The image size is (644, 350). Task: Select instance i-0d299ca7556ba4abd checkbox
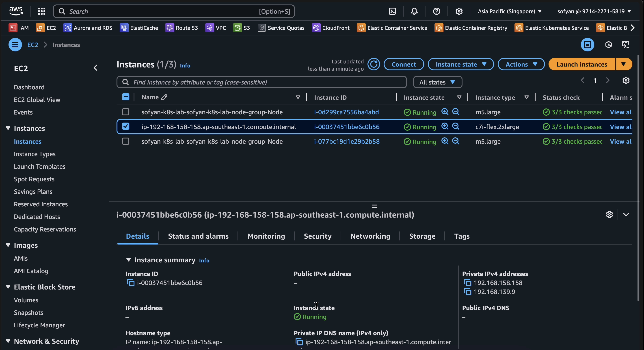[125, 112]
